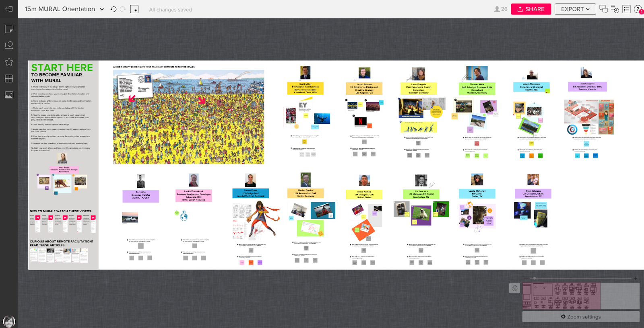The width and height of the screenshot is (644, 328).
Task: Open the star favorites tool in the sidebar
Action: pos(9,62)
